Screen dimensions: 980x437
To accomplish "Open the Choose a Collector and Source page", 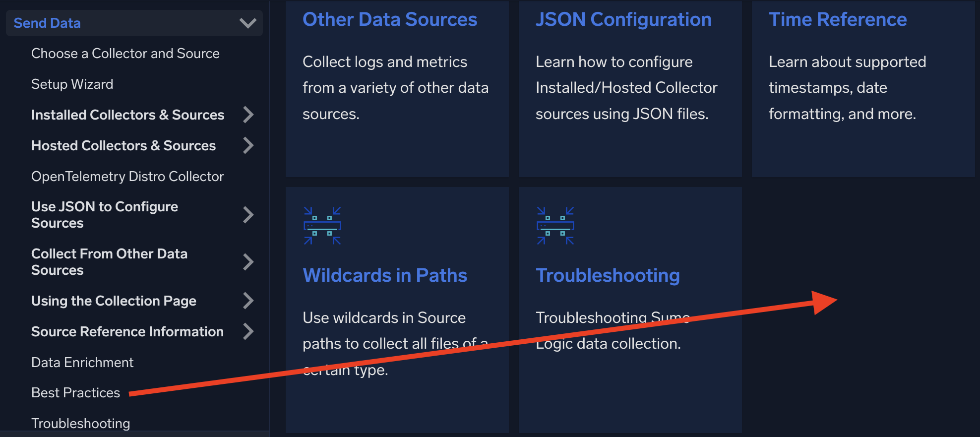I will point(125,53).
